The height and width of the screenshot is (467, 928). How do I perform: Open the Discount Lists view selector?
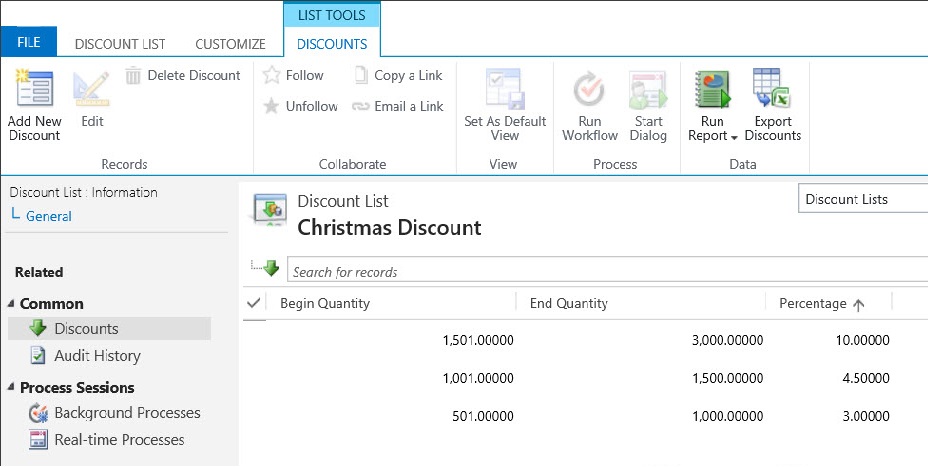862,199
